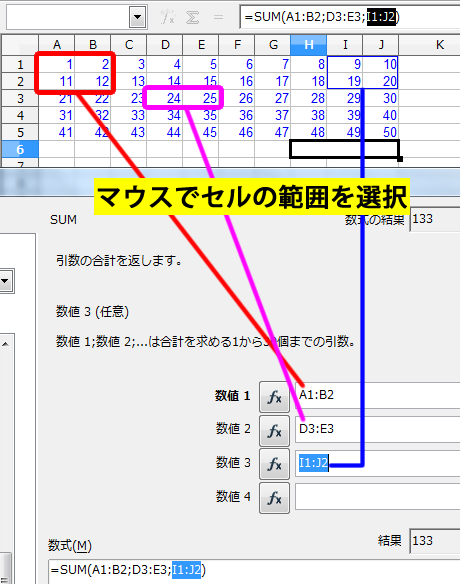Select highlighted row header 6
460x584 pixels.
20,149
